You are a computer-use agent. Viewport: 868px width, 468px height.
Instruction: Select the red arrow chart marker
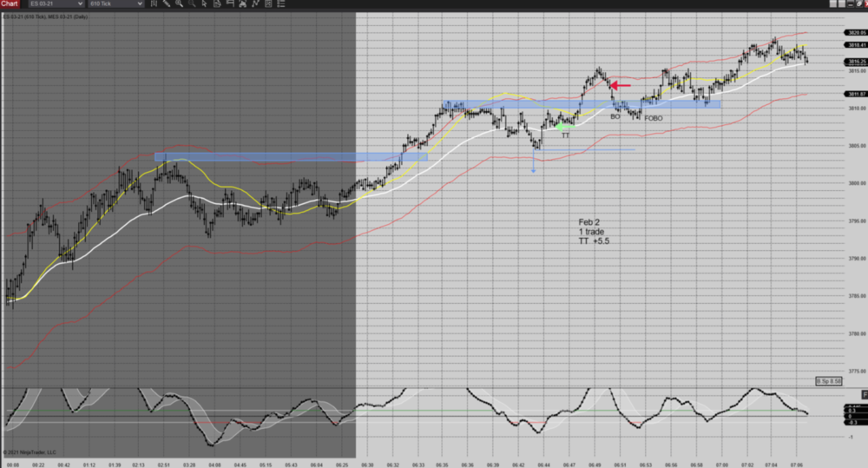tap(620, 85)
